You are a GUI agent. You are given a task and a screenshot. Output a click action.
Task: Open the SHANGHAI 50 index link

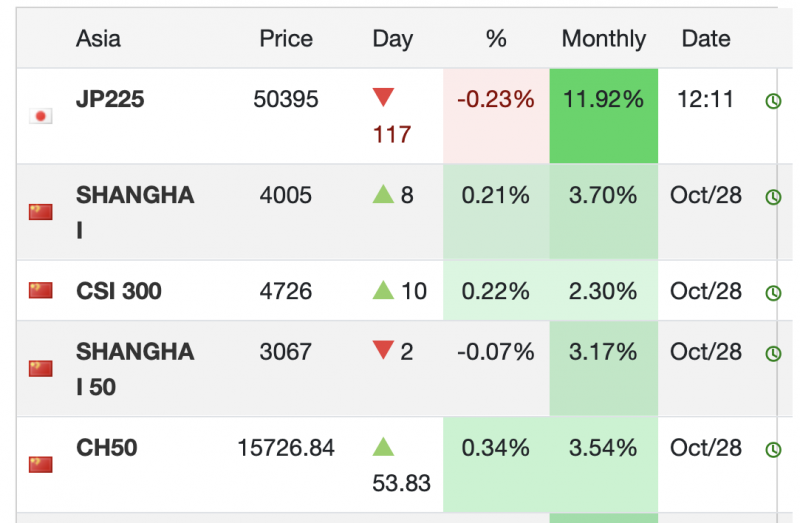point(135,368)
